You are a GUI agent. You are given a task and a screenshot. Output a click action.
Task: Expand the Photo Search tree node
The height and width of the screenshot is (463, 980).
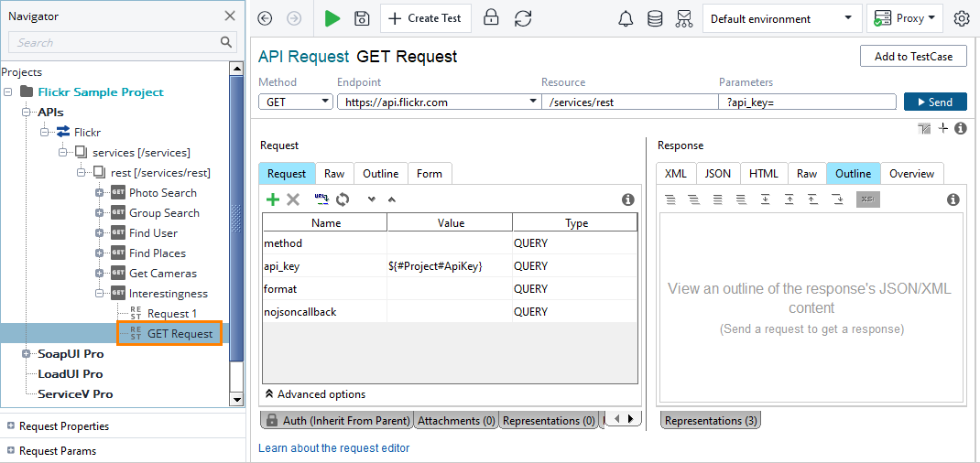click(x=100, y=193)
